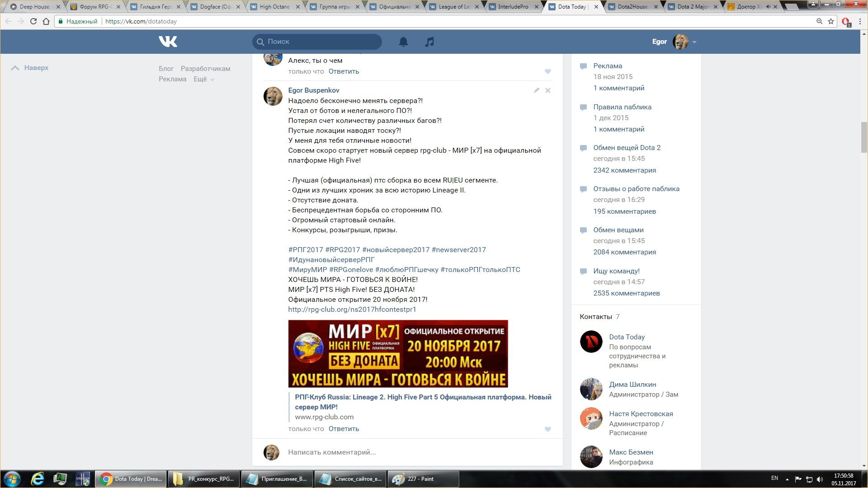Click the МИР x7 server banner image
The image size is (868, 488).
pos(398,354)
